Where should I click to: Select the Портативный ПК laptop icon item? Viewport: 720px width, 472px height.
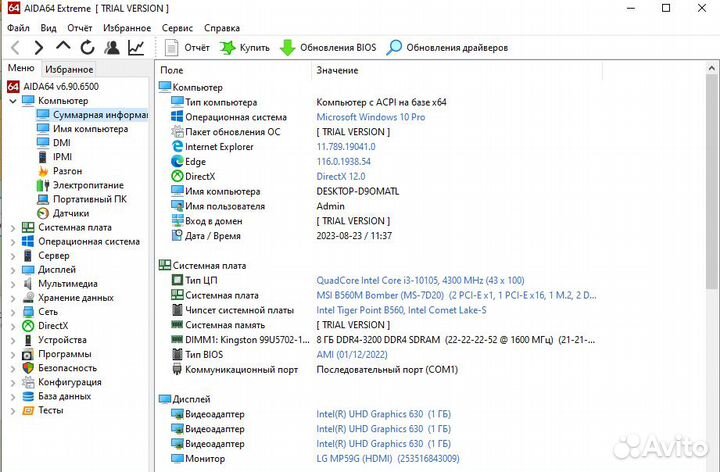(x=43, y=199)
